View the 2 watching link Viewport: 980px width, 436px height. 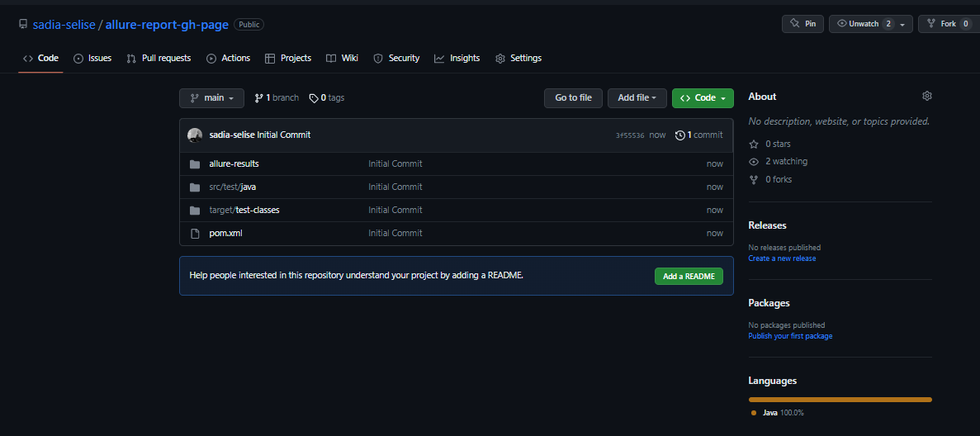pos(786,161)
